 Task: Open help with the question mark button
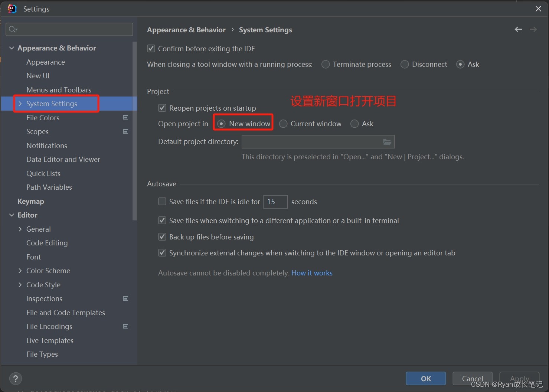(x=16, y=379)
